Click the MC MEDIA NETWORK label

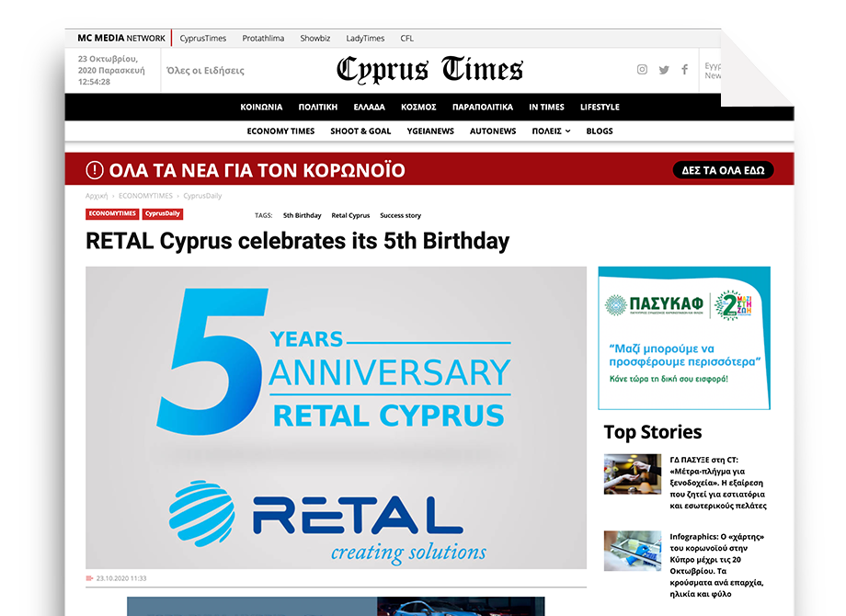point(121,39)
